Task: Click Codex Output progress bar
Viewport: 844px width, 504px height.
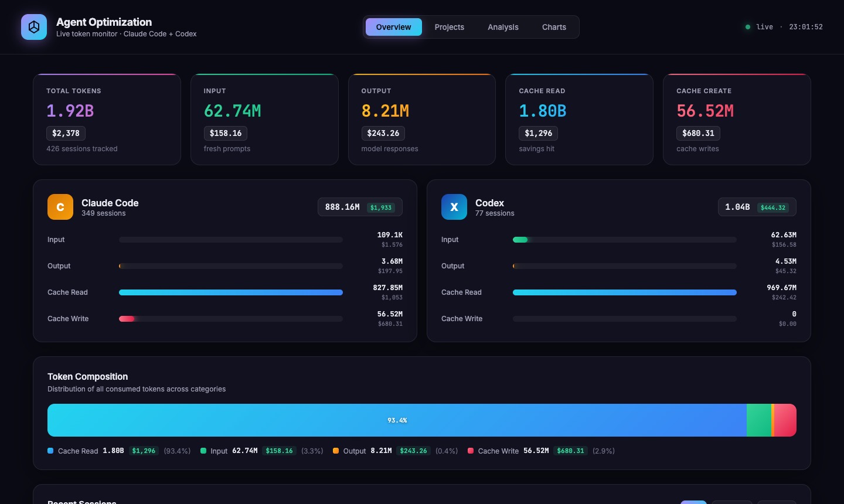Action: (625, 266)
